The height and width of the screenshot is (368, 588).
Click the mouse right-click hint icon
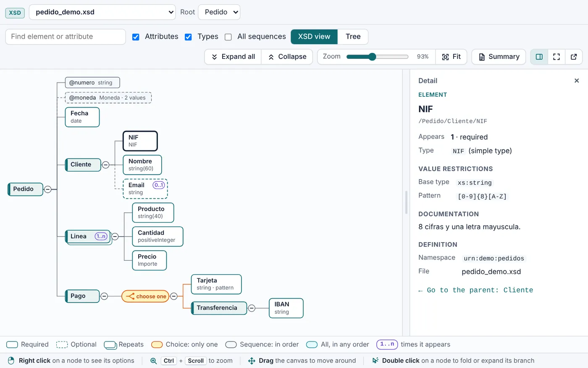(11, 361)
